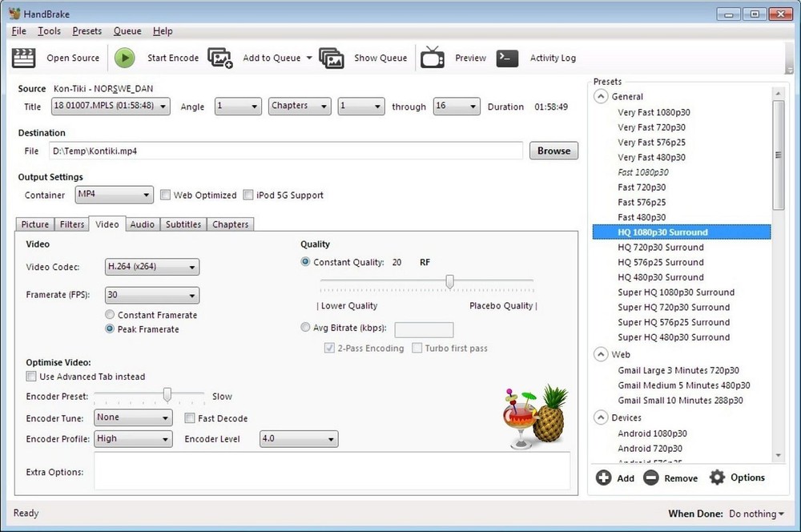Click the Browse button for destination
The height and width of the screenshot is (532, 801).
point(553,151)
